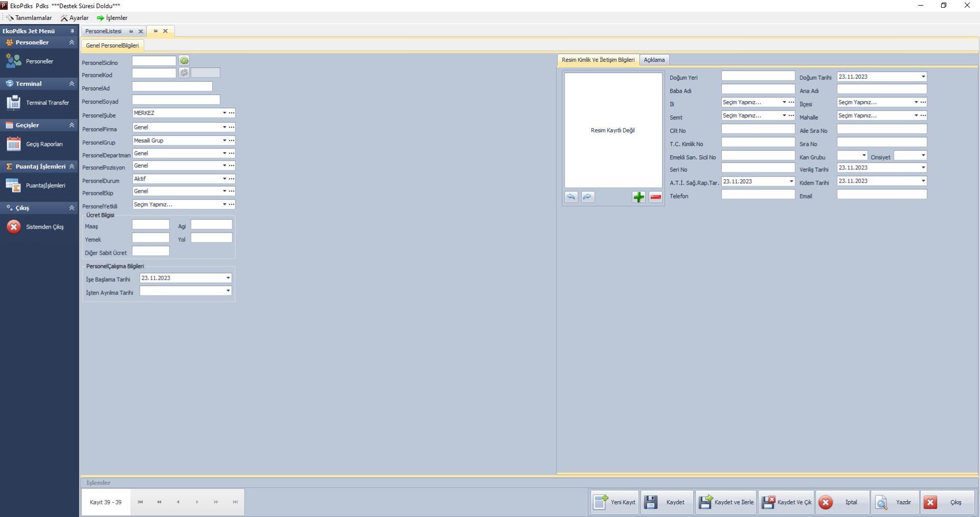
Task: Switch to the Açıklama tab
Action: pyautogui.click(x=654, y=60)
